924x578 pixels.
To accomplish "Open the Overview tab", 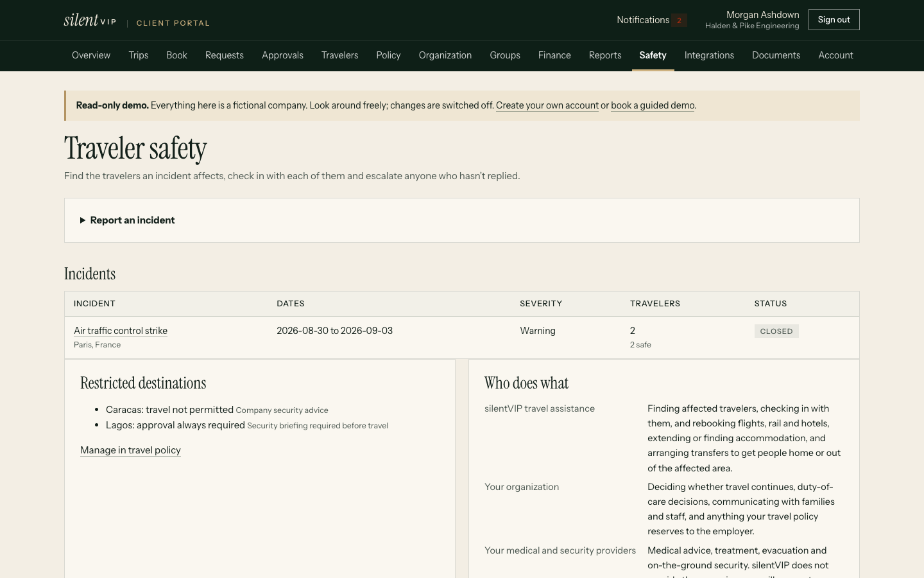I will [x=91, y=55].
